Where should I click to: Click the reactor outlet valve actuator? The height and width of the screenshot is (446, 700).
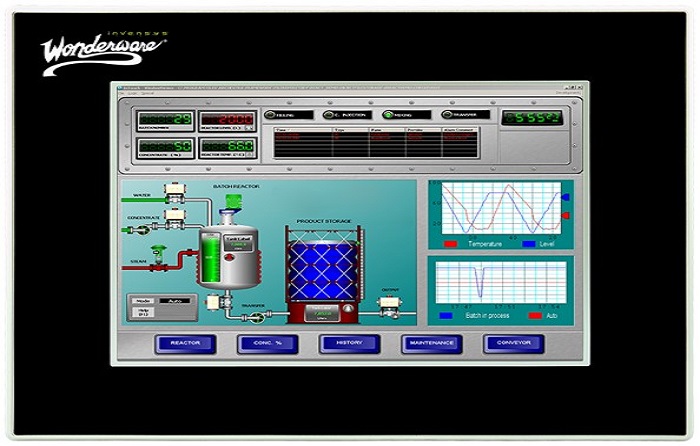213,302
